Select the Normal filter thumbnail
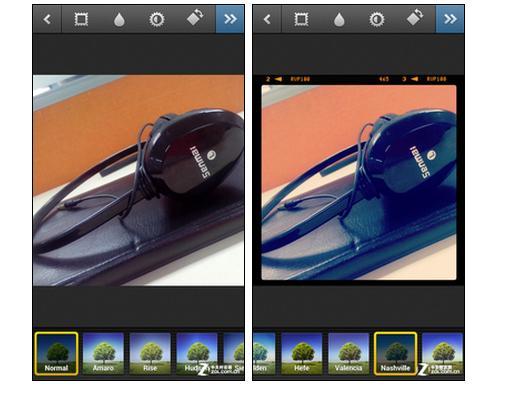This screenshot has height=394, width=512. coord(56,353)
